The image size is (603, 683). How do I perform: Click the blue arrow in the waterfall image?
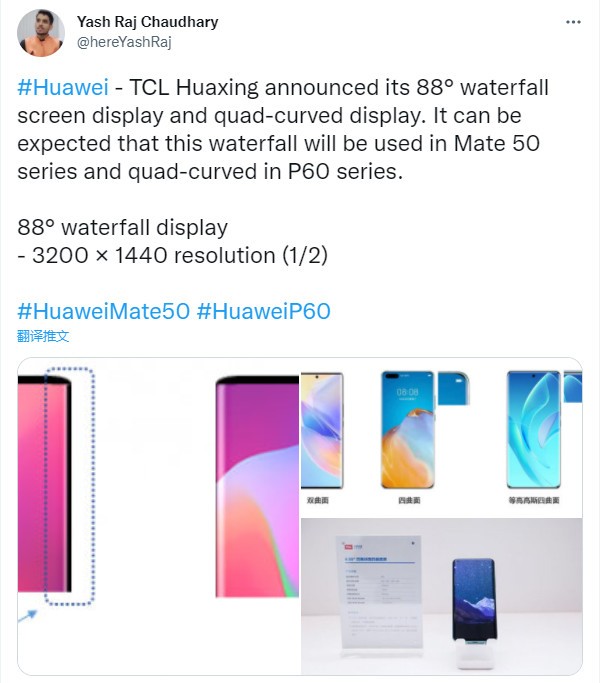[x=28, y=616]
